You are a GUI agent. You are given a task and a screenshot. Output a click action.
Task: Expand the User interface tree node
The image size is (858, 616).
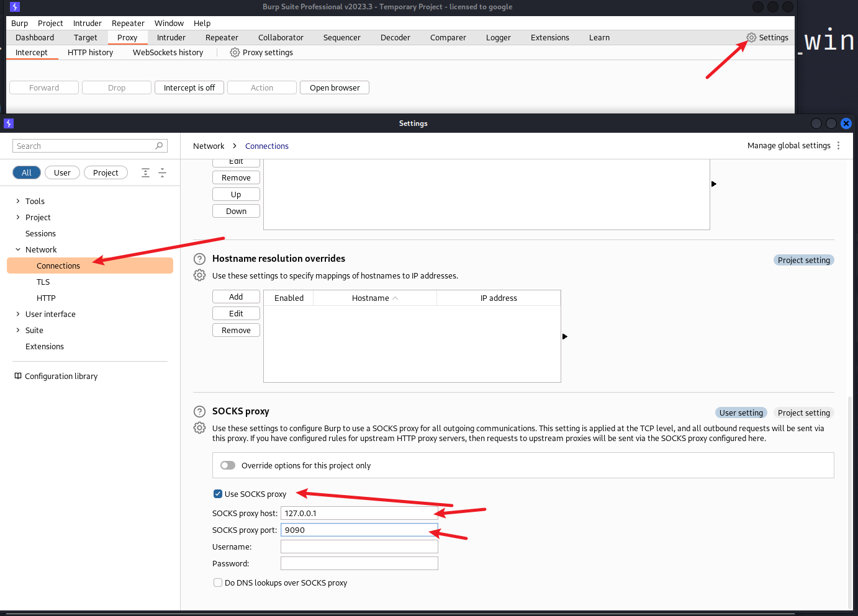coord(18,314)
